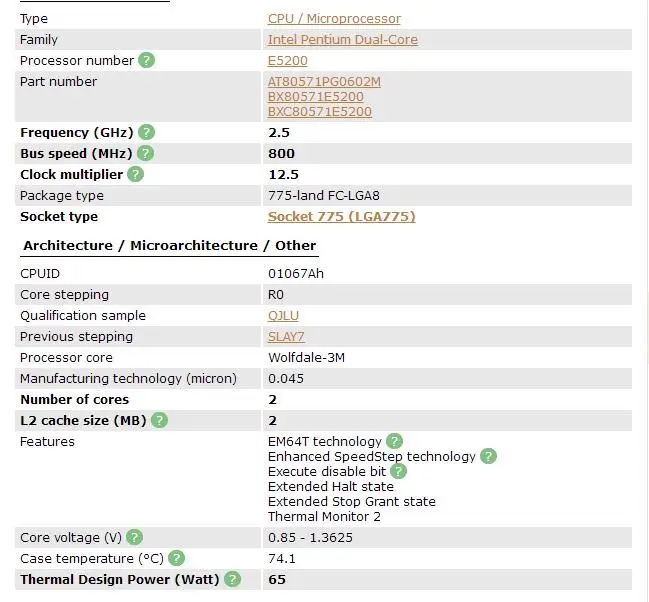Select the package type 775-land FC-LGA8
This screenshot has height=602, width=649.
pos(324,195)
